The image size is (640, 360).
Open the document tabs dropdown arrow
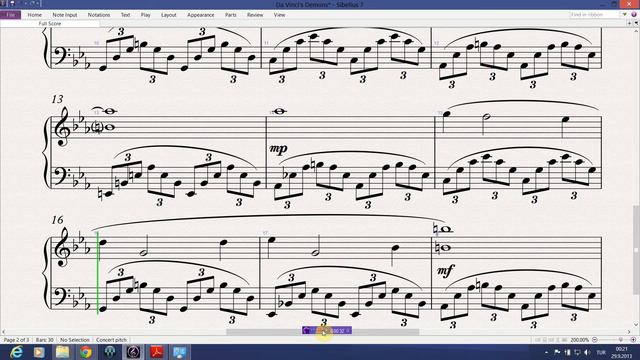tap(636, 24)
